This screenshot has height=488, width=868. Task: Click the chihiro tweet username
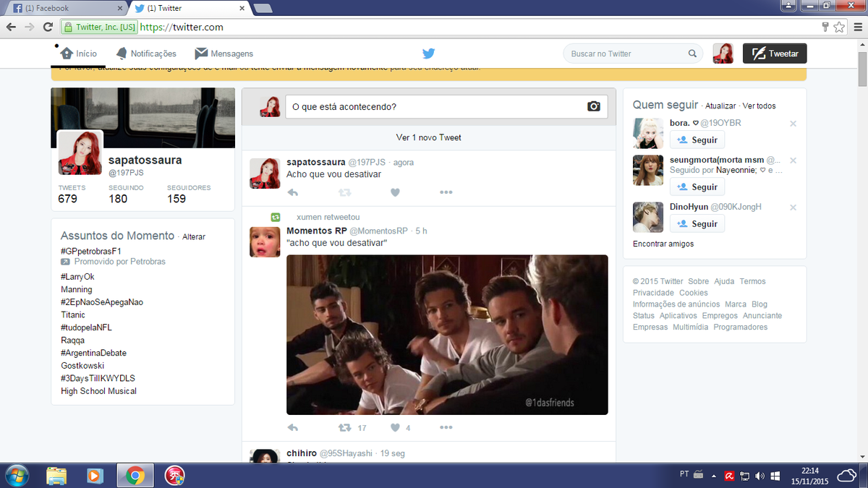tap(302, 453)
